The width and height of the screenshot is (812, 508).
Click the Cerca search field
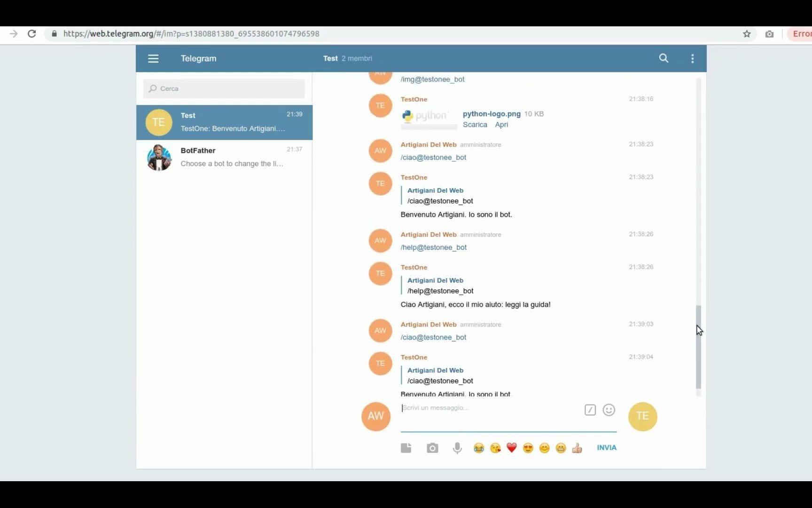(x=224, y=88)
